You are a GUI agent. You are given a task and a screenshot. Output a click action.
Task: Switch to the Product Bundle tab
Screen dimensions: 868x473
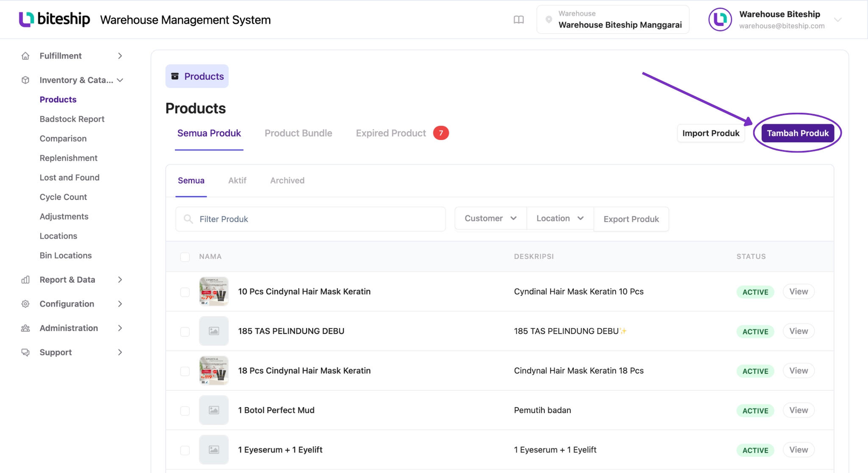pyautogui.click(x=298, y=133)
